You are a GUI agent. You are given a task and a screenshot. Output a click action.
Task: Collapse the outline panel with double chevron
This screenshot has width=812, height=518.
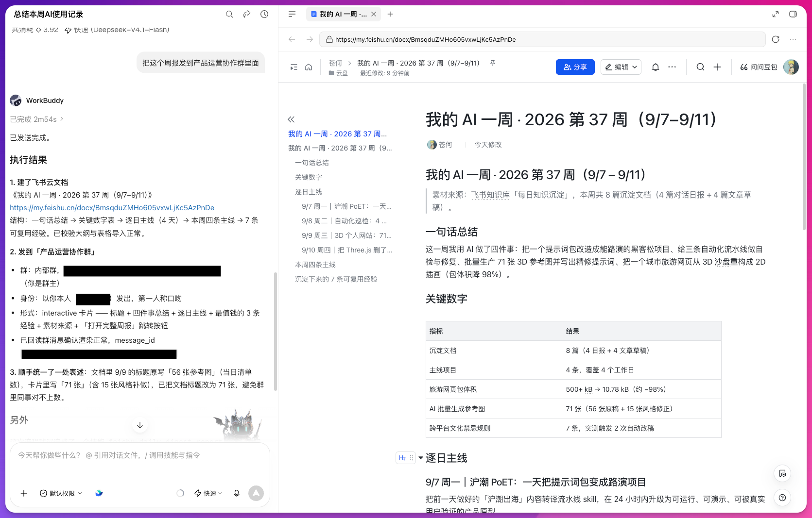click(x=291, y=119)
